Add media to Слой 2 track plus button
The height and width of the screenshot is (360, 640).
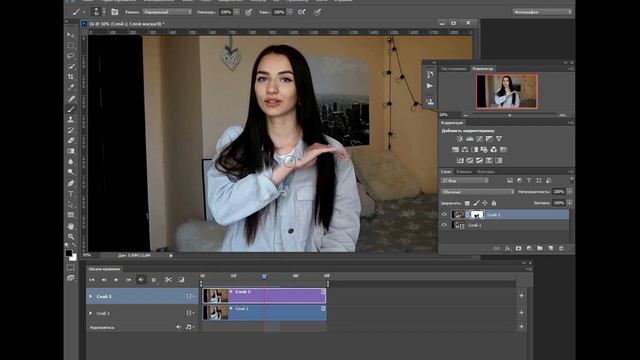click(x=521, y=296)
